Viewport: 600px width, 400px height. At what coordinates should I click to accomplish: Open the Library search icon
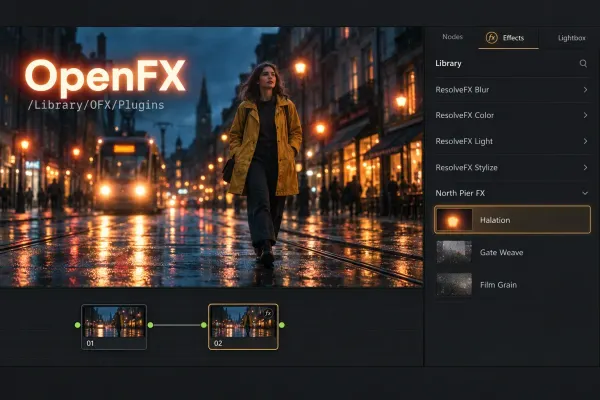point(583,64)
